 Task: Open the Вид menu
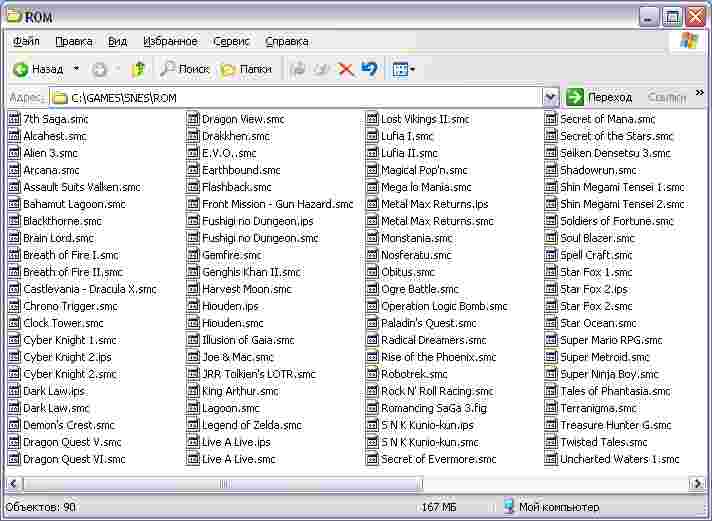coord(117,41)
